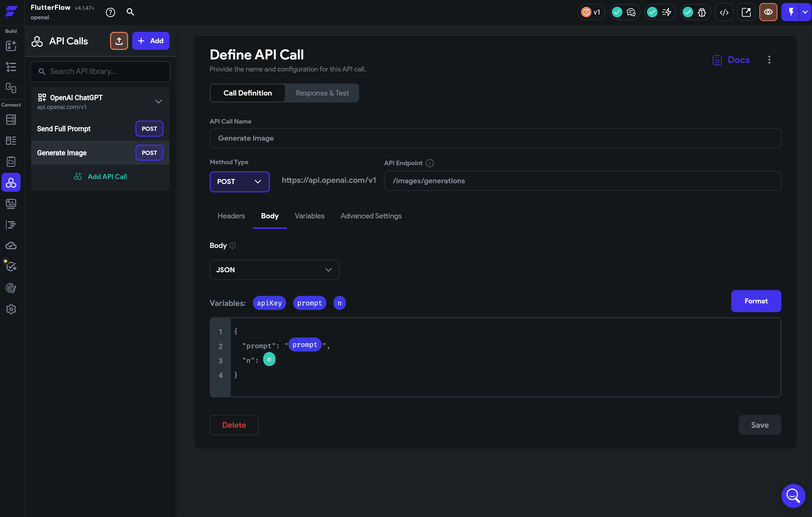Click the Body info icon
Viewport: 812px width, 517px height.
click(232, 245)
